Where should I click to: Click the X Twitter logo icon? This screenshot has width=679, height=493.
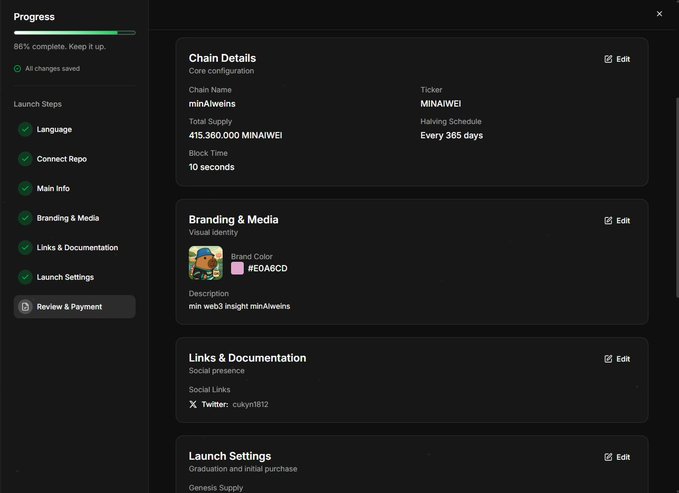[193, 404]
